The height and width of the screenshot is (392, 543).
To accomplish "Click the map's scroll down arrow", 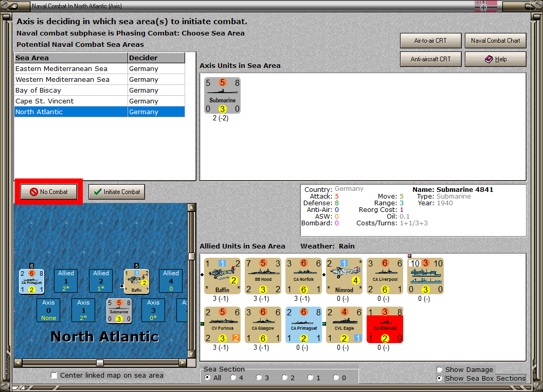I will coord(191,354).
